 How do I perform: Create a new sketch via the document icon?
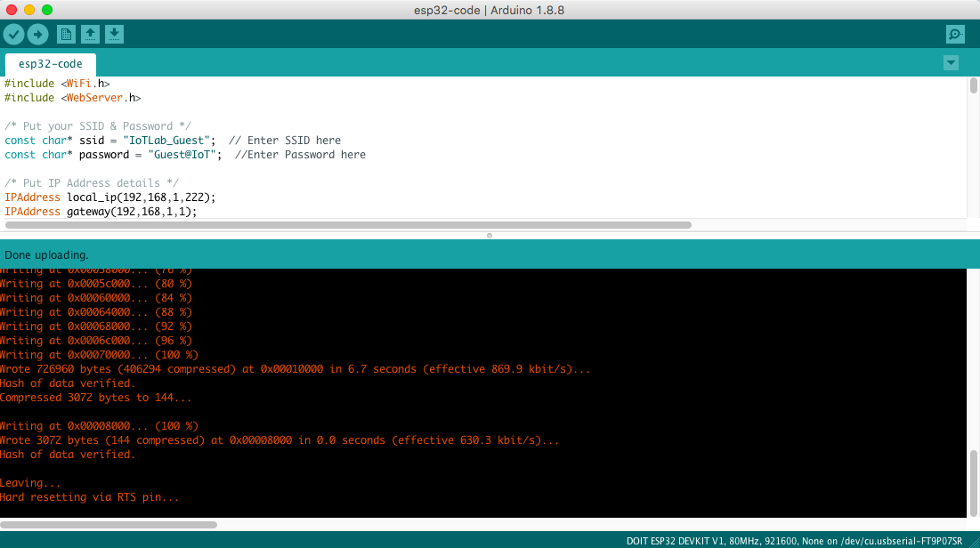pyautogui.click(x=65, y=34)
